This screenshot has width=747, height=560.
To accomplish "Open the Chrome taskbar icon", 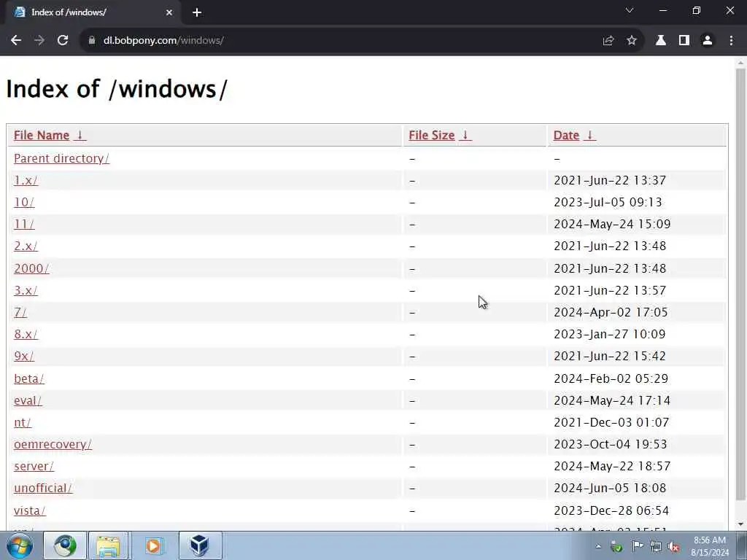I will [65, 545].
